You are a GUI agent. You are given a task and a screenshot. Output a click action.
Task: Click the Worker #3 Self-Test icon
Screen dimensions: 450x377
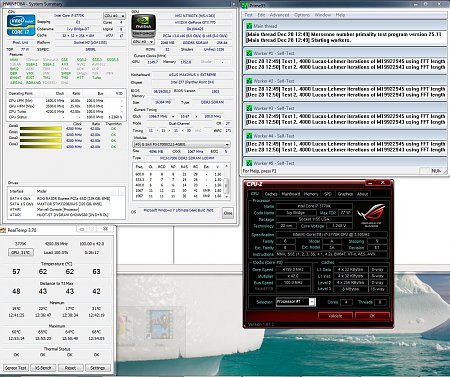click(249, 108)
